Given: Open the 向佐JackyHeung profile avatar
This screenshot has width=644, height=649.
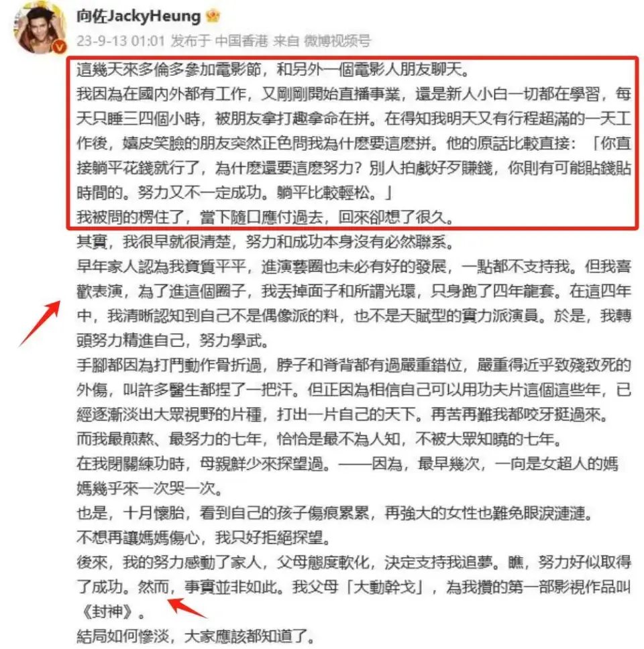Looking at the screenshot, I should [40, 27].
